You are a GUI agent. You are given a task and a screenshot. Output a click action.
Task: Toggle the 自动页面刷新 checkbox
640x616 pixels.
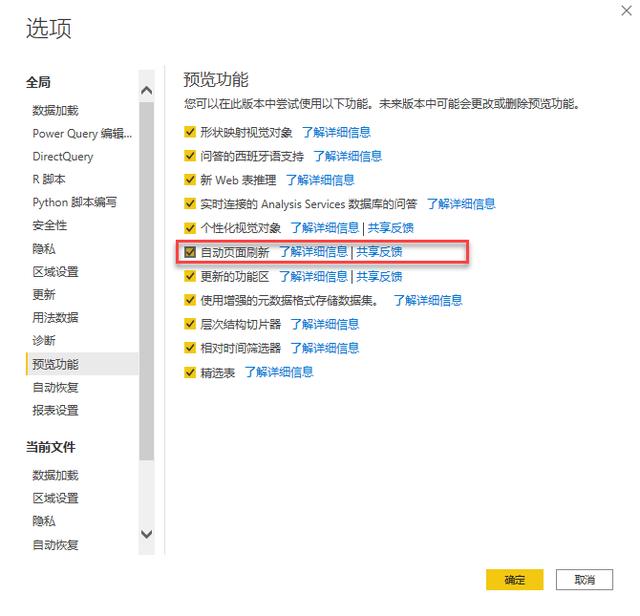[190, 252]
